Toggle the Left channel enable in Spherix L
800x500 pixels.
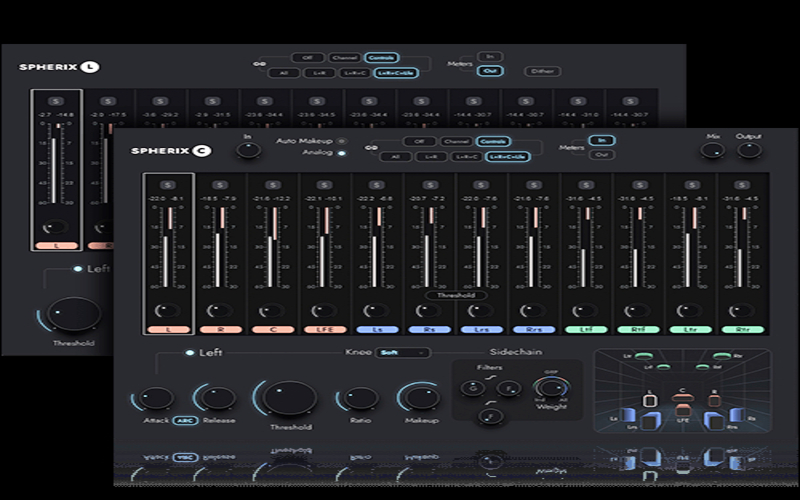coord(78,269)
